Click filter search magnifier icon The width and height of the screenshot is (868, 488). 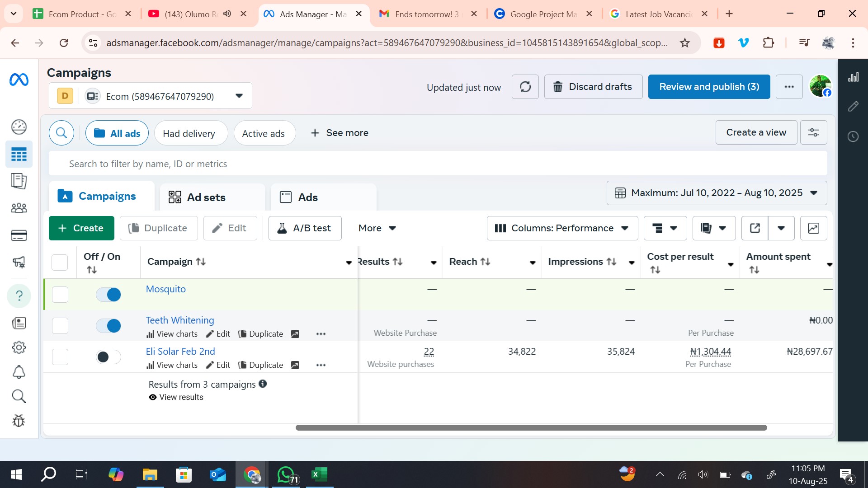tap(61, 133)
